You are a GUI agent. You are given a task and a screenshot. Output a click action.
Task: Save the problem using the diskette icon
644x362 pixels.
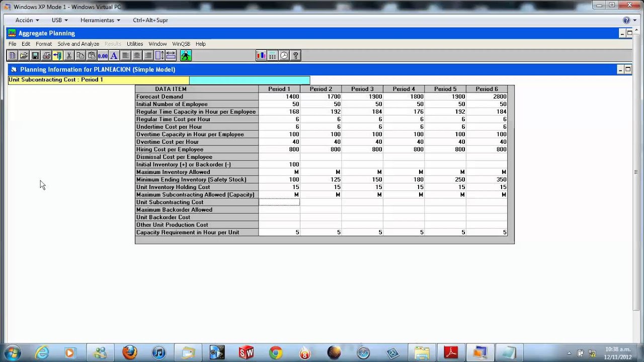(x=35, y=55)
